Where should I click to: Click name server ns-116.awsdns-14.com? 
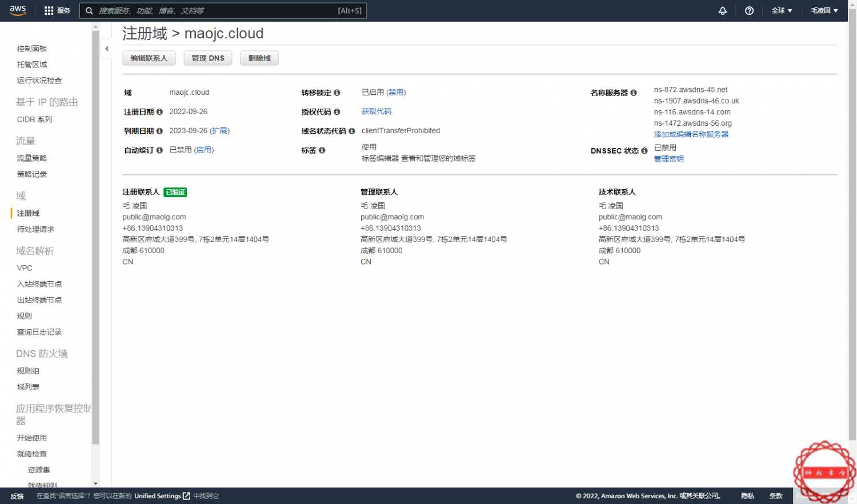692,112
